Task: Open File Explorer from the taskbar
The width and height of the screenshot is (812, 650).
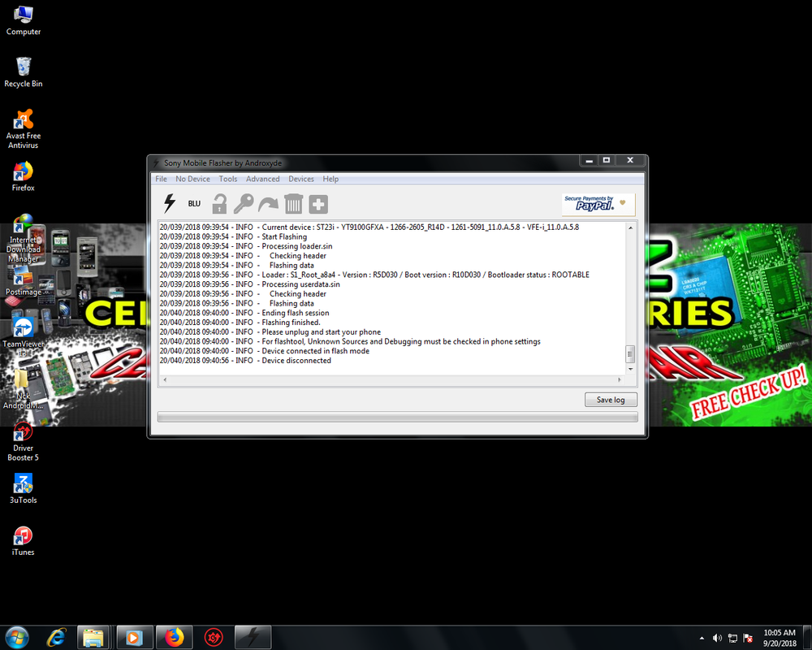Action: pyautogui.click(x=93, y=637)
